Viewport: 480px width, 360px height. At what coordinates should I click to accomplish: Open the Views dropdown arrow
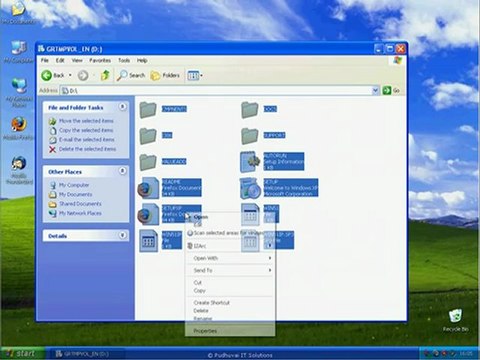click(x=201, y=75)
